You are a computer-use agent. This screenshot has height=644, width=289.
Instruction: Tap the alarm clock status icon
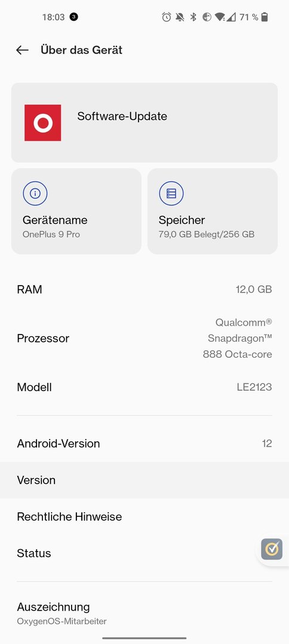(166, 17)
